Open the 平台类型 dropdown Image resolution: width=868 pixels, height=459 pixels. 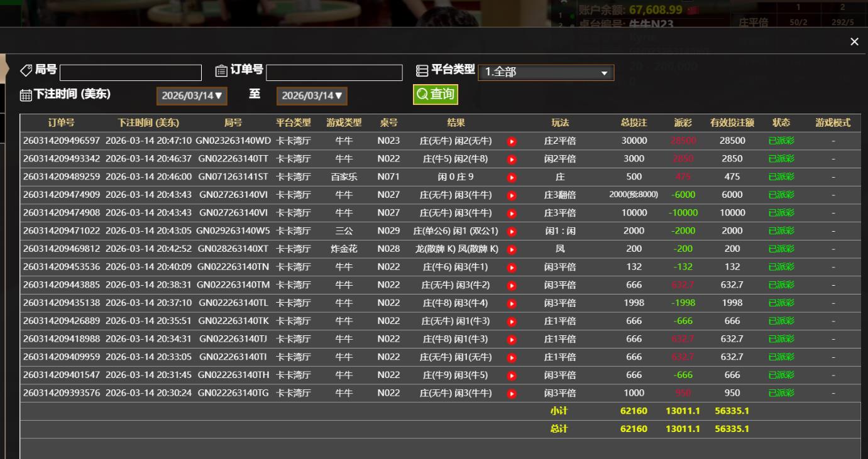pyautogui.click(x=546, y=72)
